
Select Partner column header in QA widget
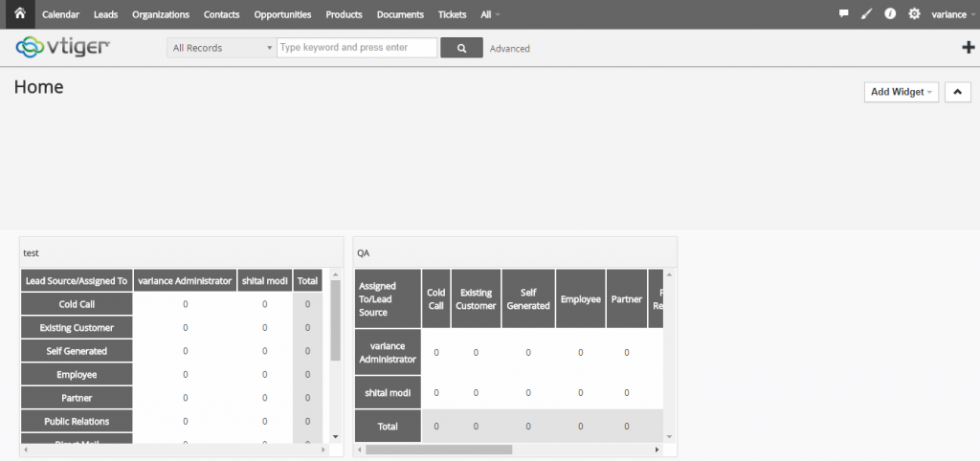pyautogui.click(x=626, y=298)
